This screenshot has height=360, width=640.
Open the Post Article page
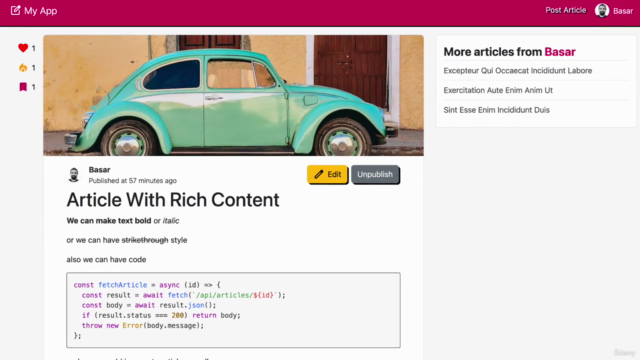(565, 10)
